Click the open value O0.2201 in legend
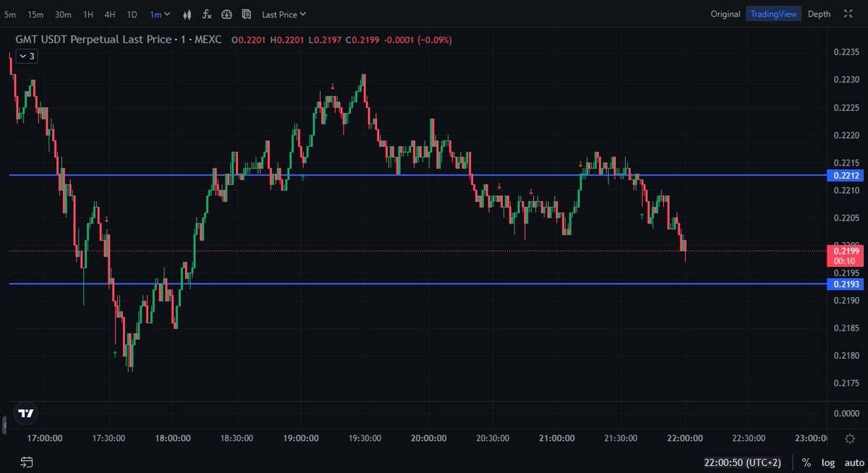 click(x=249, y=40)
